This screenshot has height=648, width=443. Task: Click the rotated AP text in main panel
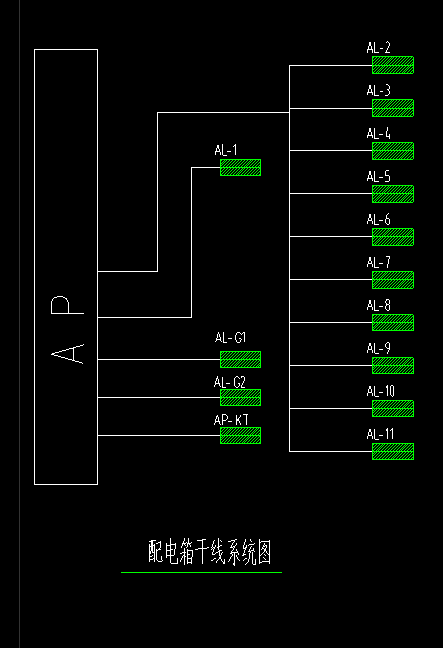click(x=67, y=330)
